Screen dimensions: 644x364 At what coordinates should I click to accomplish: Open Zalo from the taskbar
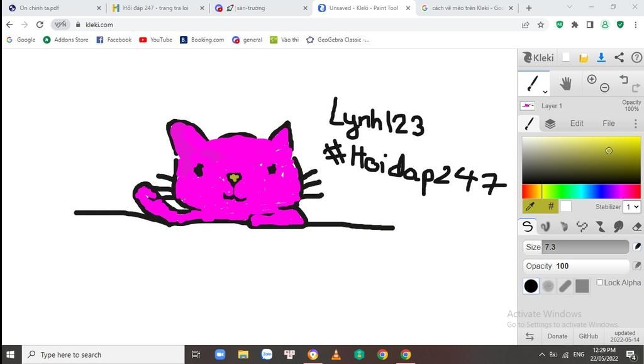(267, 355)
